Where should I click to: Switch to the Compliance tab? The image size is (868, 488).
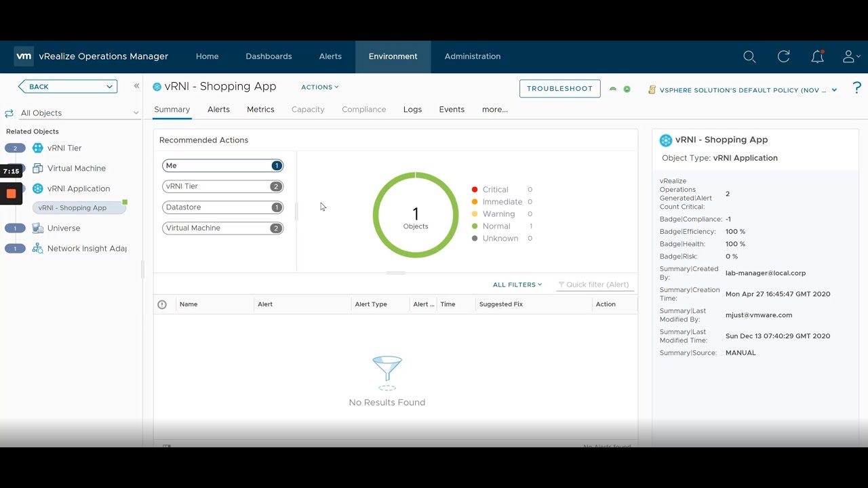[x=364, y=109]
